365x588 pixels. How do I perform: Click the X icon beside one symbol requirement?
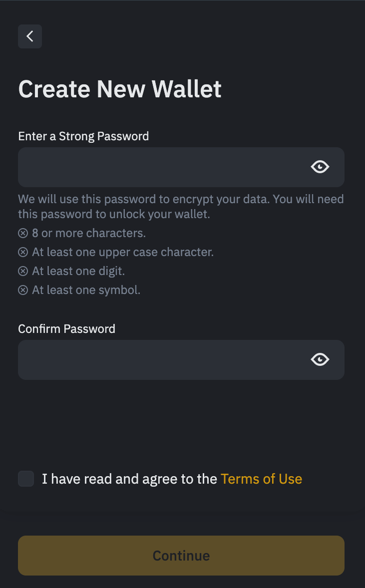pyautogui.click(x=23, y=290)
